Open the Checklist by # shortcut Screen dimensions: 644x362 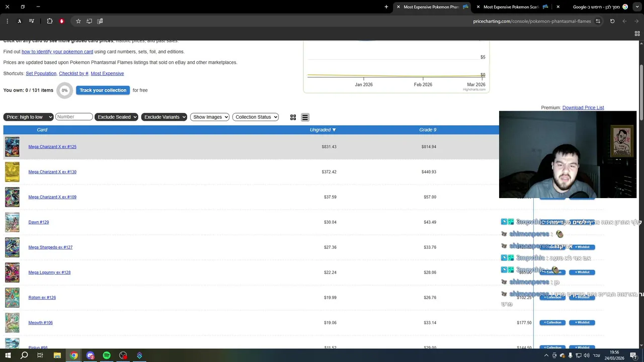pos(73,73)
